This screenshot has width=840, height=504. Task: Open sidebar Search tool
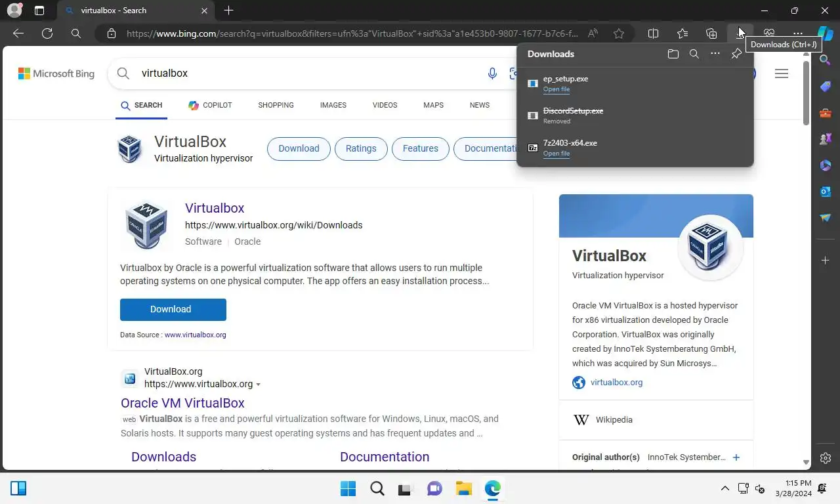826,60
